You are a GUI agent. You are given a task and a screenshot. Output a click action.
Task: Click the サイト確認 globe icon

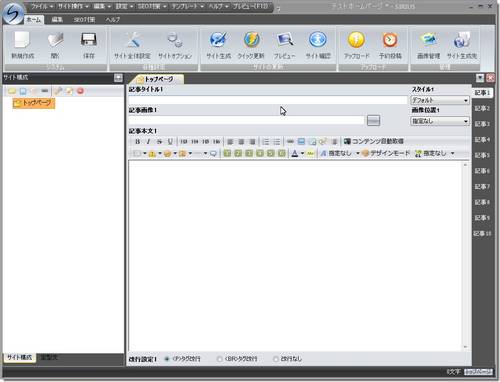coord(318,40)
